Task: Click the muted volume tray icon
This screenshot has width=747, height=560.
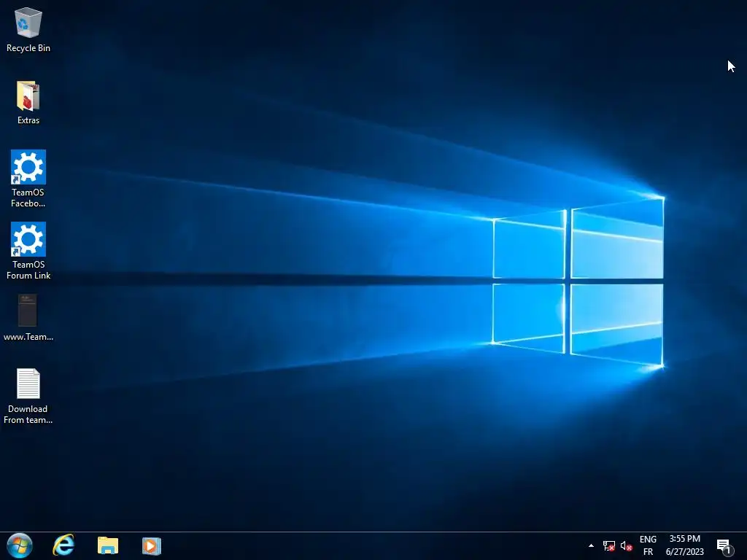Action: click(626, 545)
